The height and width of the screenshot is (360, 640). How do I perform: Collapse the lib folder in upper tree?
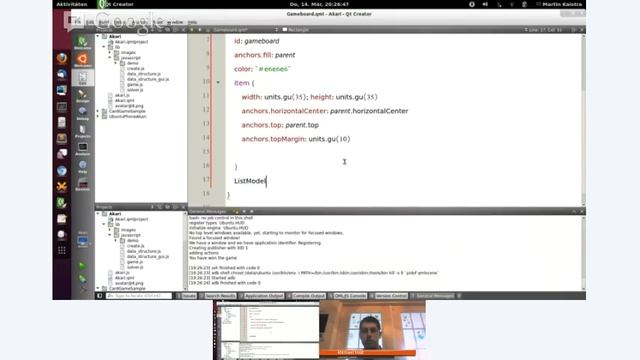tap(104, 47)
